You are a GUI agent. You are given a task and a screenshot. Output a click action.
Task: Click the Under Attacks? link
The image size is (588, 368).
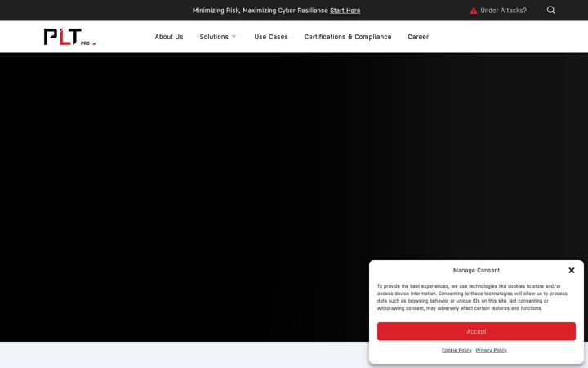click(503, 11)
